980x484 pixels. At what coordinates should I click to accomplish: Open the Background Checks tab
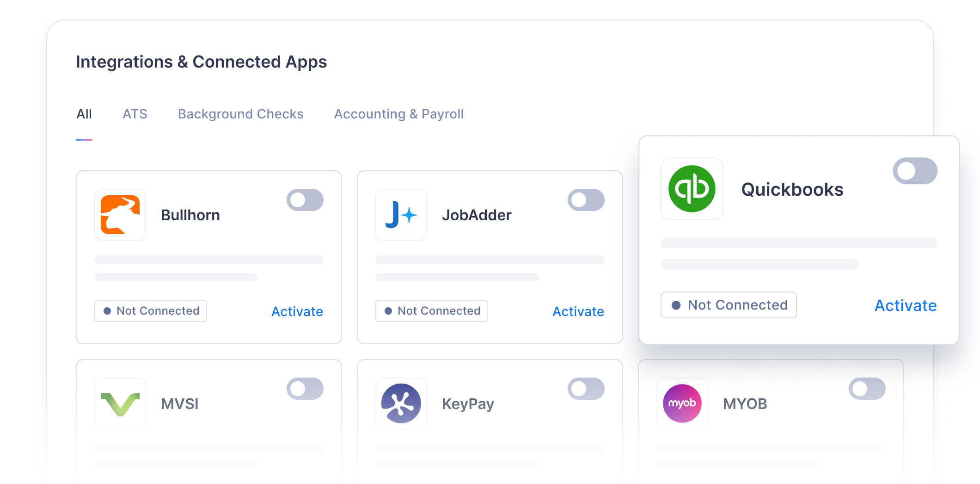point(240,114)
